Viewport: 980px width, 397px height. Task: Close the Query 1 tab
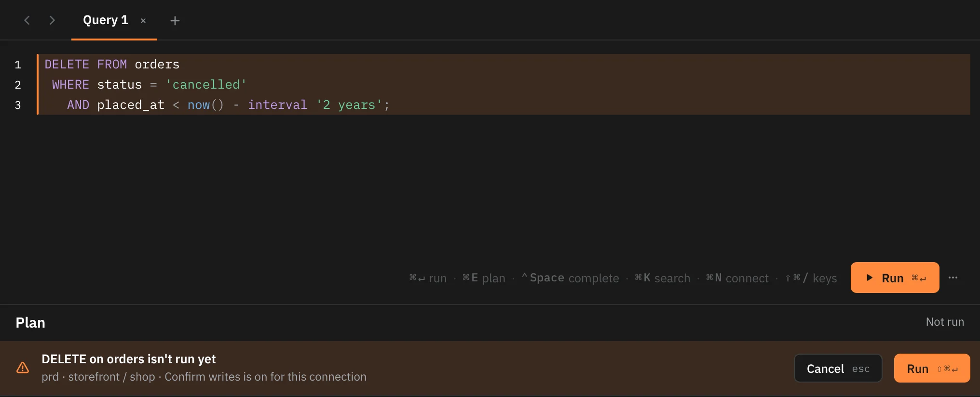coord(143,21)
